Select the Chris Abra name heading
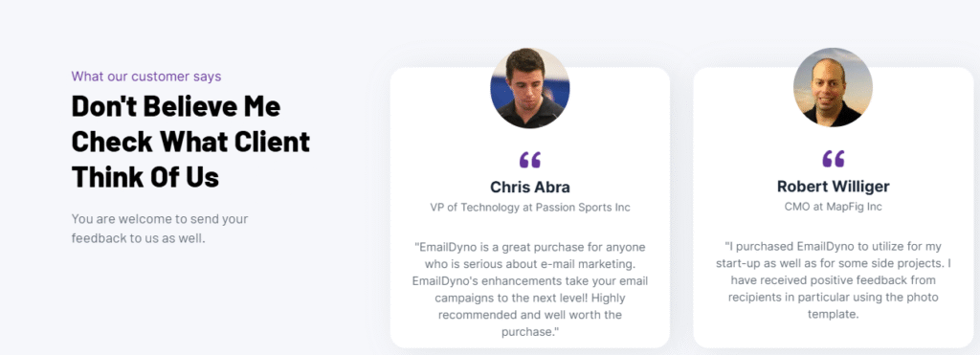The height and width of the screenshot is (355, 980). click(530, 187)
